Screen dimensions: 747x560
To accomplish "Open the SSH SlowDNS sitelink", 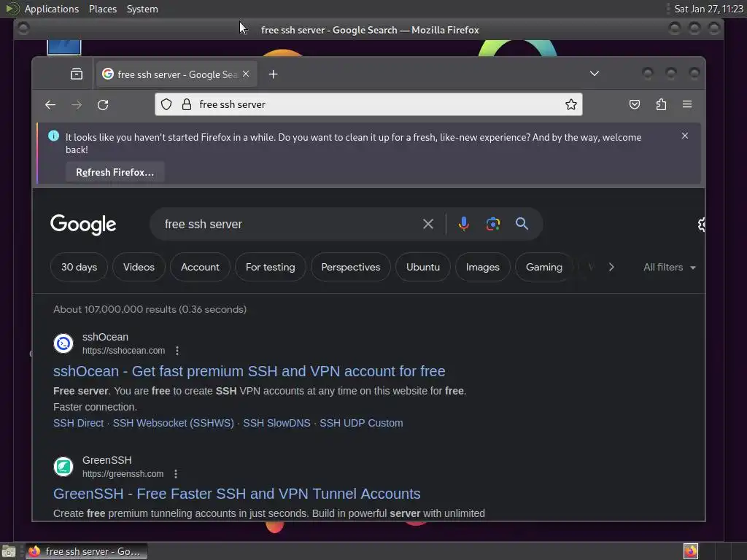I will tap(276, 423).
